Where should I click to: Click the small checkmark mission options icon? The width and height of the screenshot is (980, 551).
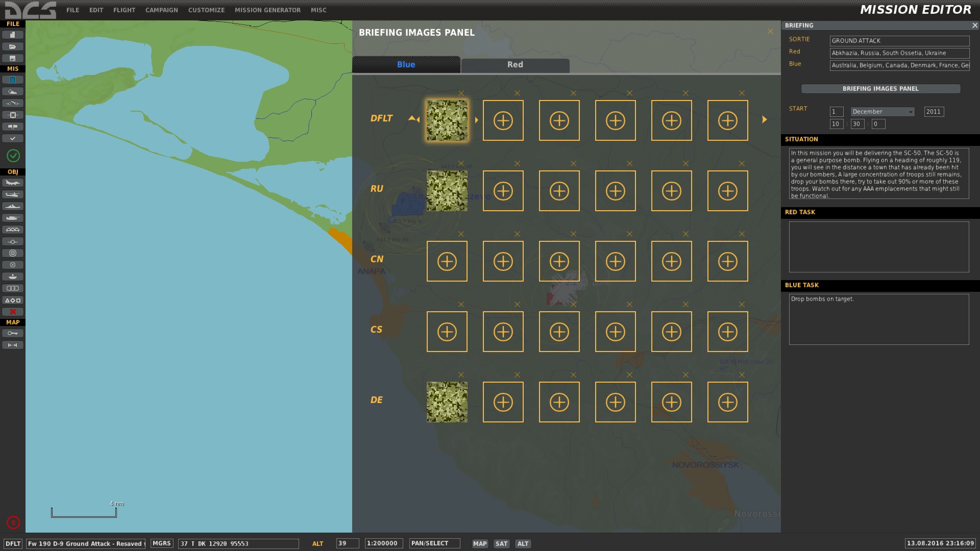(13, 138)
